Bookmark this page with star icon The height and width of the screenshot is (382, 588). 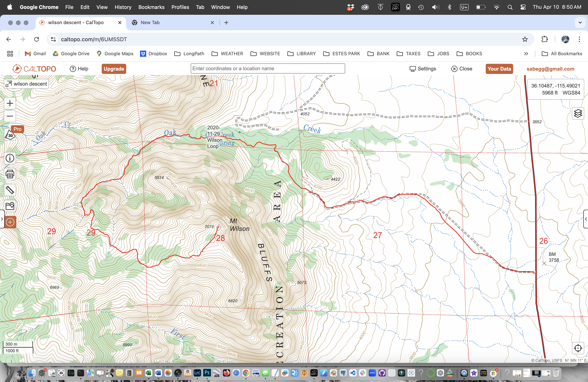pos(525,39)
